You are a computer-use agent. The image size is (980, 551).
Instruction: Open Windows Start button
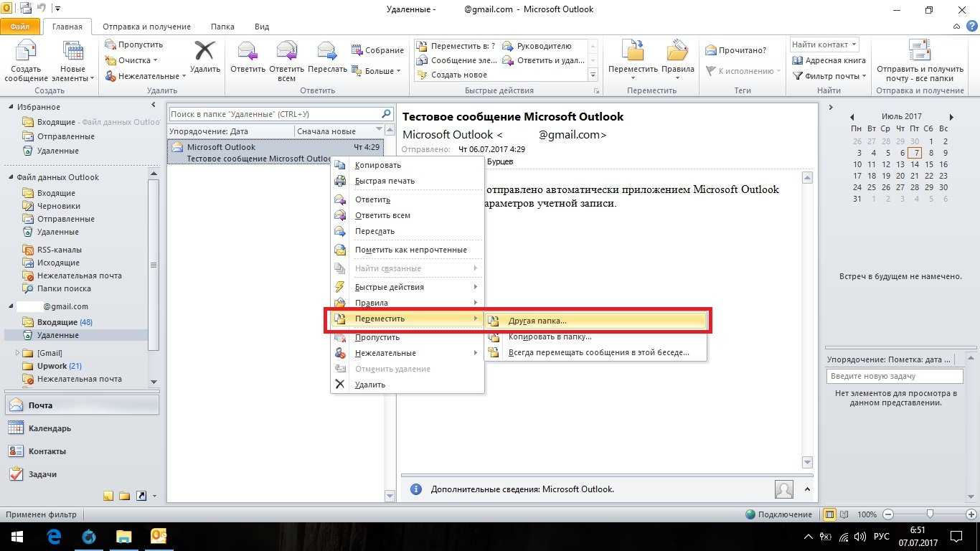[16, 536]
